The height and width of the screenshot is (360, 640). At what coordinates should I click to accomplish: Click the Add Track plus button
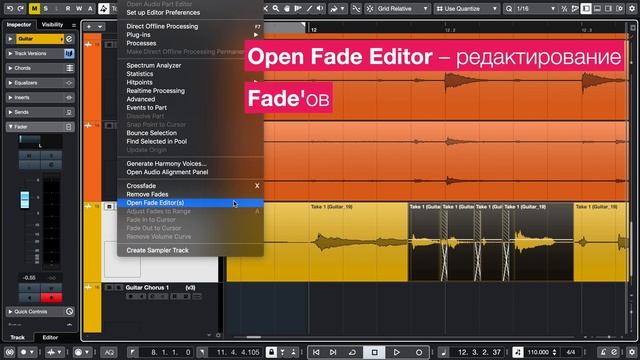[x=89, y=27]
